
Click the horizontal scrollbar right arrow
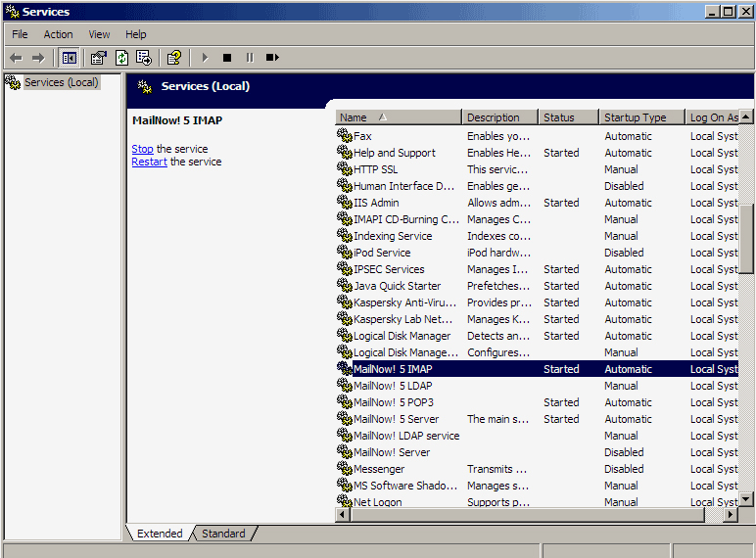[x=731, y=515]
